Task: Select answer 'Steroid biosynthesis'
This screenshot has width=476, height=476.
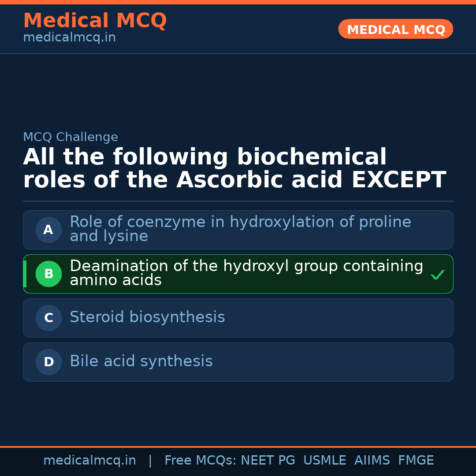Action: 147,317
